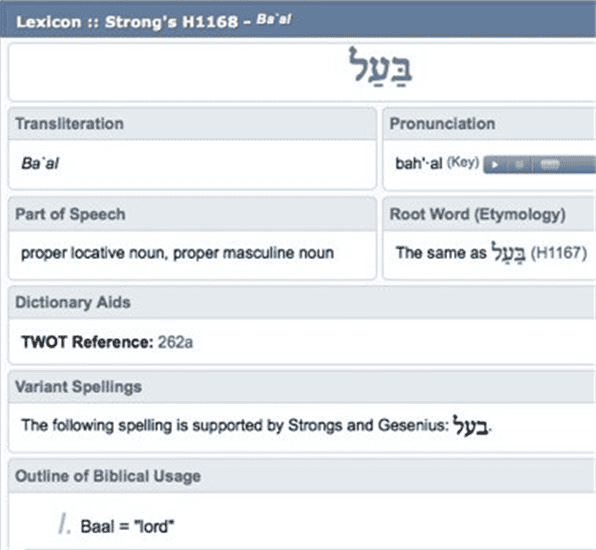Click the large Hebrew word Ba'al heading
Viewport: 596px width, 550px height.
point(380,67)
